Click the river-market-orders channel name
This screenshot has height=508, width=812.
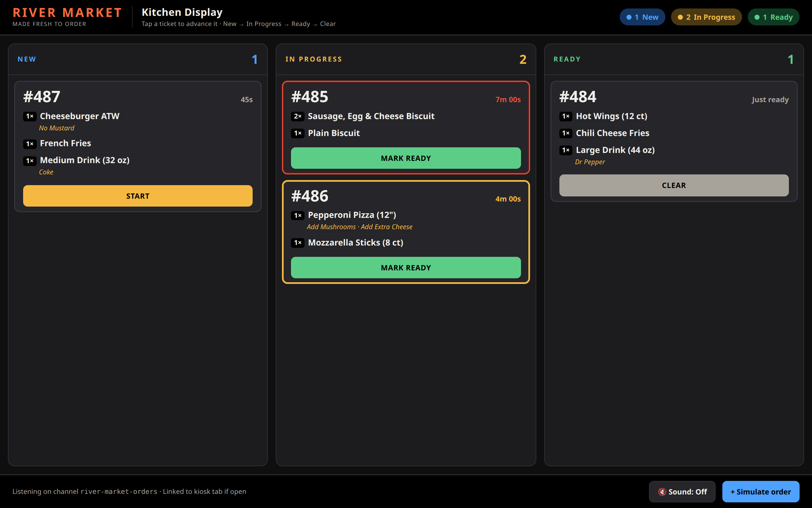(119, 492)
